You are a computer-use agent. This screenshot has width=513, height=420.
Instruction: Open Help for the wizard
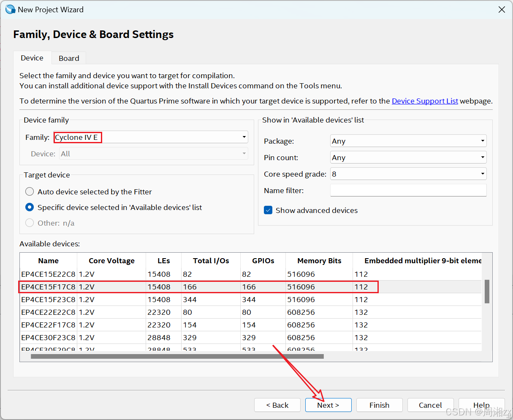pyautogui.click(x=481, y=405)
